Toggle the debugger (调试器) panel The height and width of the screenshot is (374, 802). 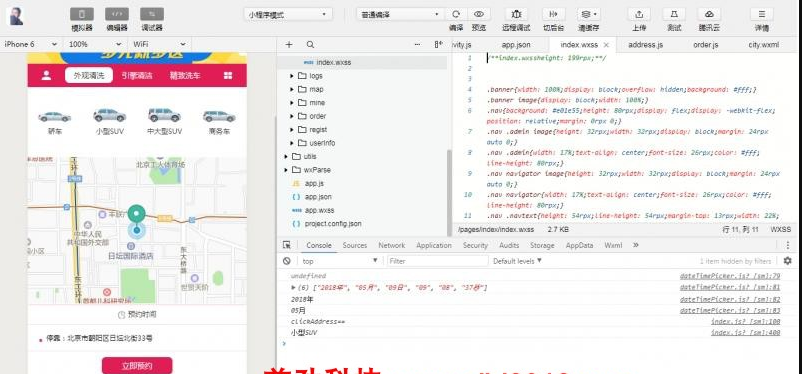pos(152,14)
